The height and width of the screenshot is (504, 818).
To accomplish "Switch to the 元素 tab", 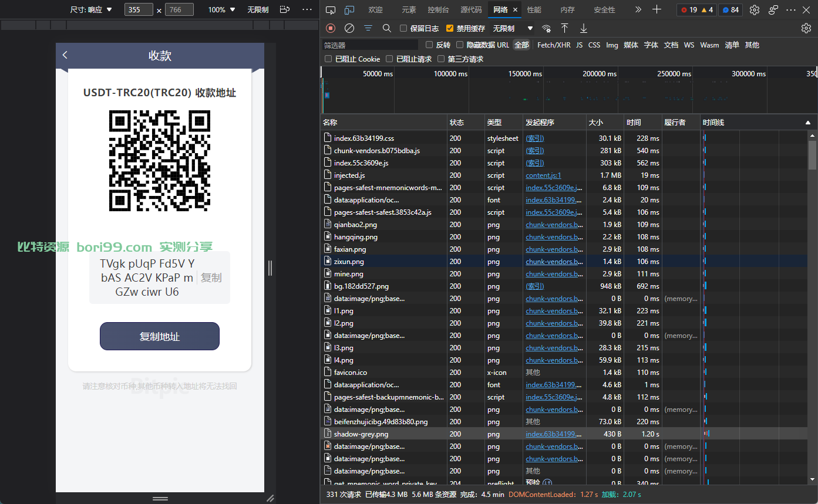I will [x=409, y=10].
